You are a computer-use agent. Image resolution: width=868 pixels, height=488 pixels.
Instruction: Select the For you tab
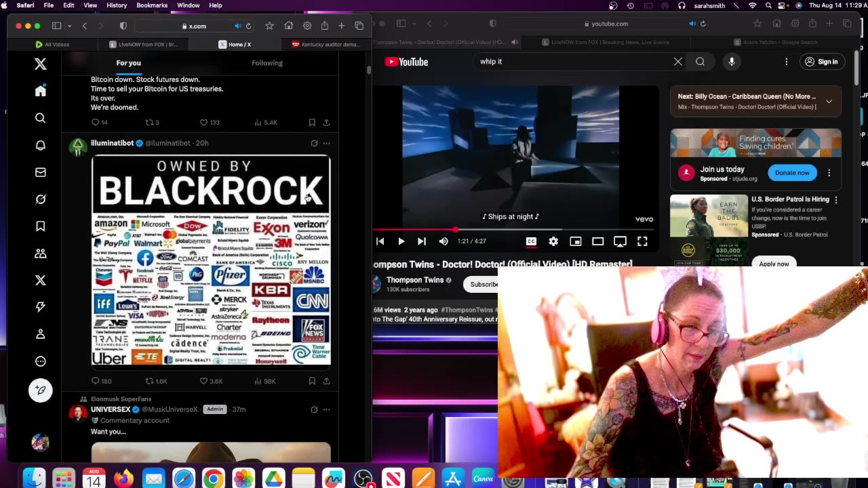(x=128, y=63)
